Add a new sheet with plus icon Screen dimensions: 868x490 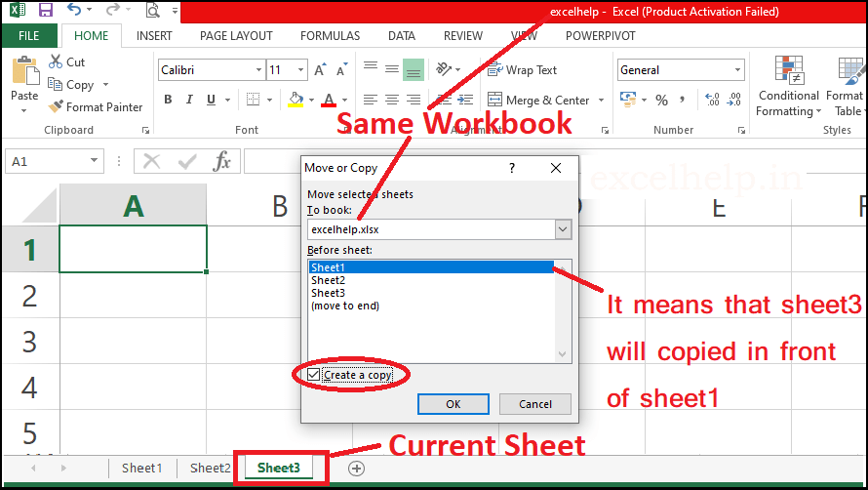point(357,469)
